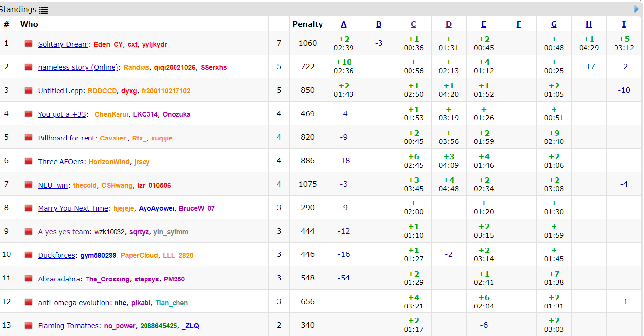Screen dimensions: 644x336
Task: Select problem I header link
Action: [x=624, y=24]
